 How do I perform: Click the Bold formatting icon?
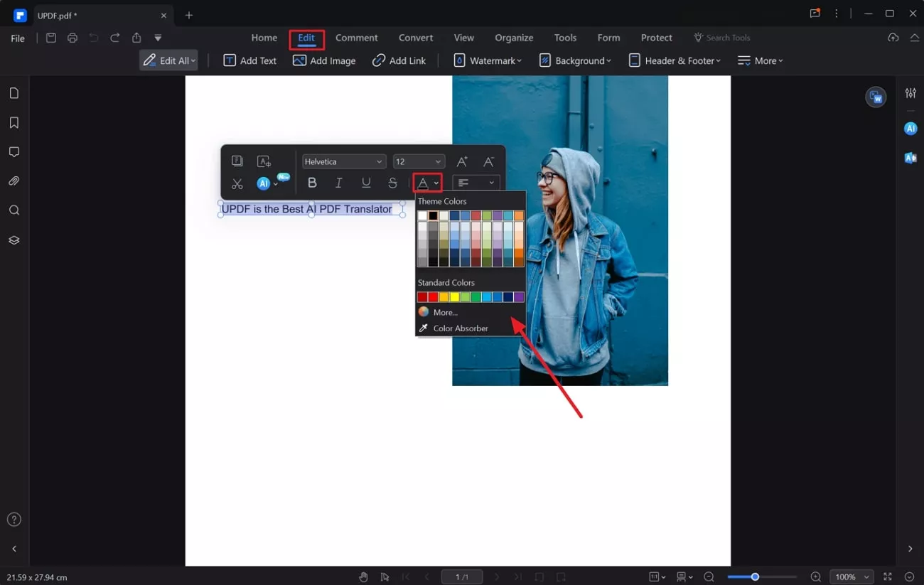coord(312,183)
